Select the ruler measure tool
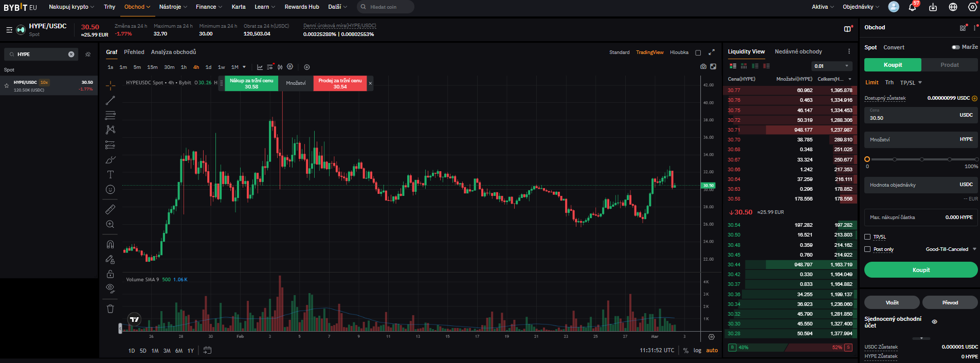This screenshot has height=363, width=980. (x=110, y=209)
